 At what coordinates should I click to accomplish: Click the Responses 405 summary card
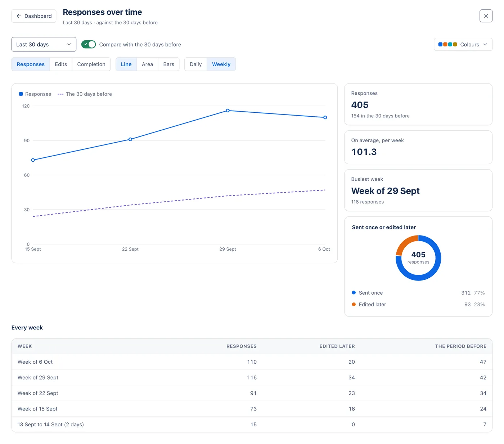click(x=418, y=104)
